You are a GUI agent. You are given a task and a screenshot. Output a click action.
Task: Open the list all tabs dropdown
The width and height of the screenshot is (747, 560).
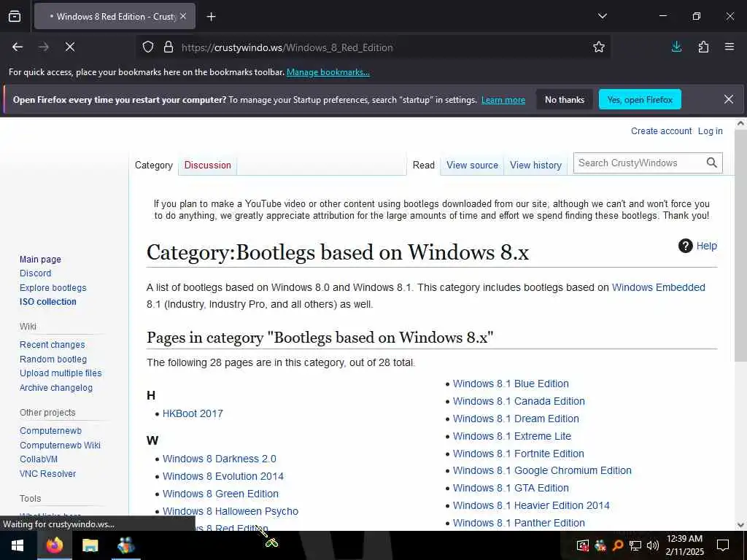(x=602, y=16)
